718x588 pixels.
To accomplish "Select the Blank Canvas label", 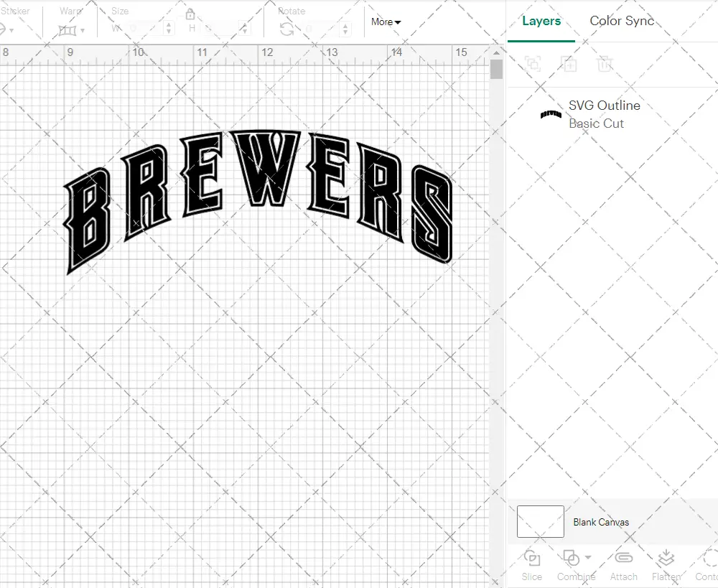I will click(601, 522).
